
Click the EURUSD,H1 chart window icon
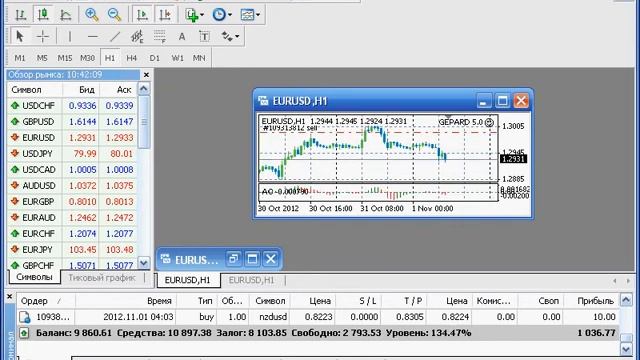coord(263,100)
